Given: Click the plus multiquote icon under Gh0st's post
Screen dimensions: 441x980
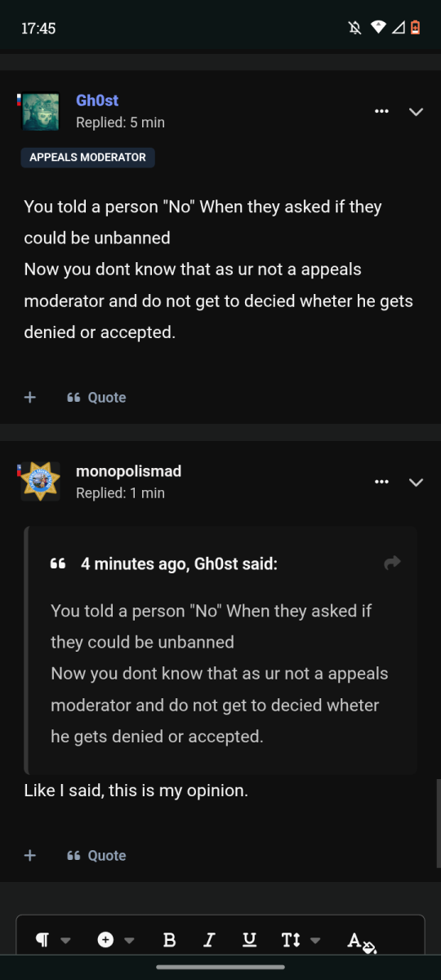Looking at the screenshot, I should 30,397.
